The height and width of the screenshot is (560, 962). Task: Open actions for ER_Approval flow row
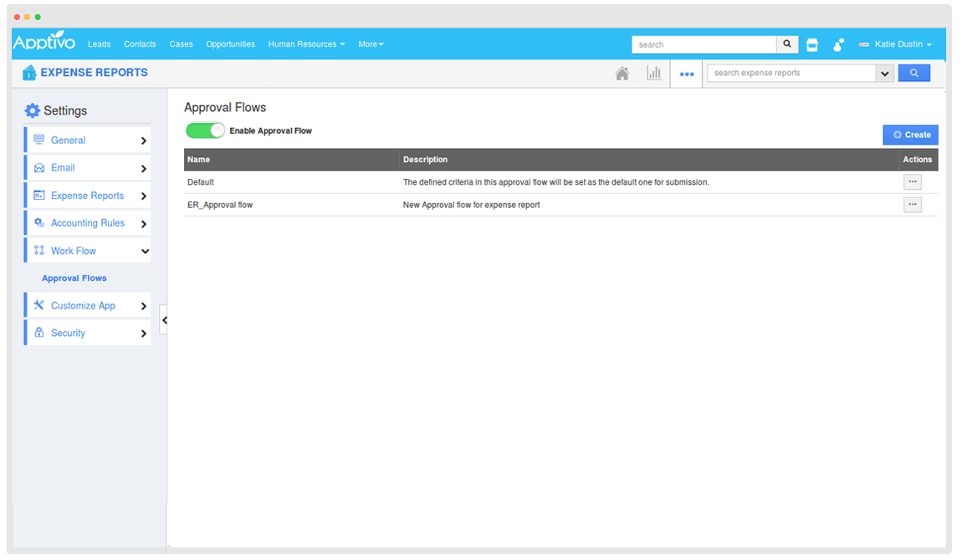point(912,205)
